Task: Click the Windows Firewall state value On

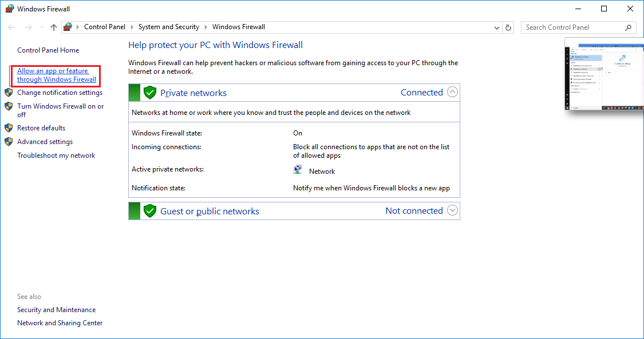Action: (298, 133)
